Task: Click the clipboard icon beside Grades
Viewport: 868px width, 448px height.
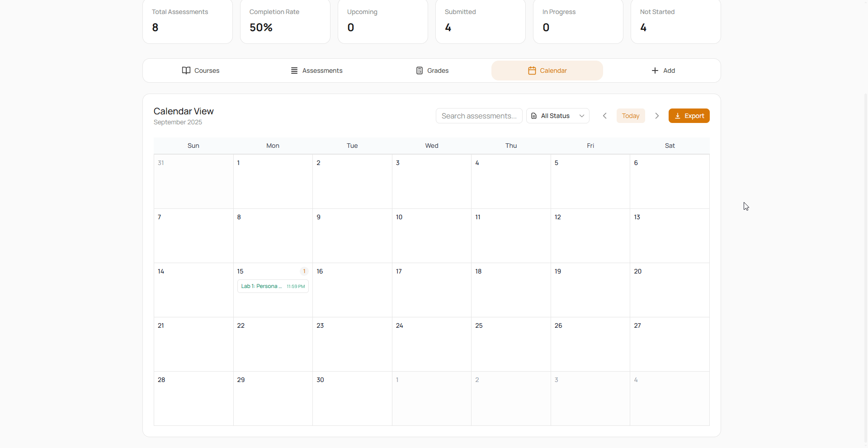Action: click(420, 71)
